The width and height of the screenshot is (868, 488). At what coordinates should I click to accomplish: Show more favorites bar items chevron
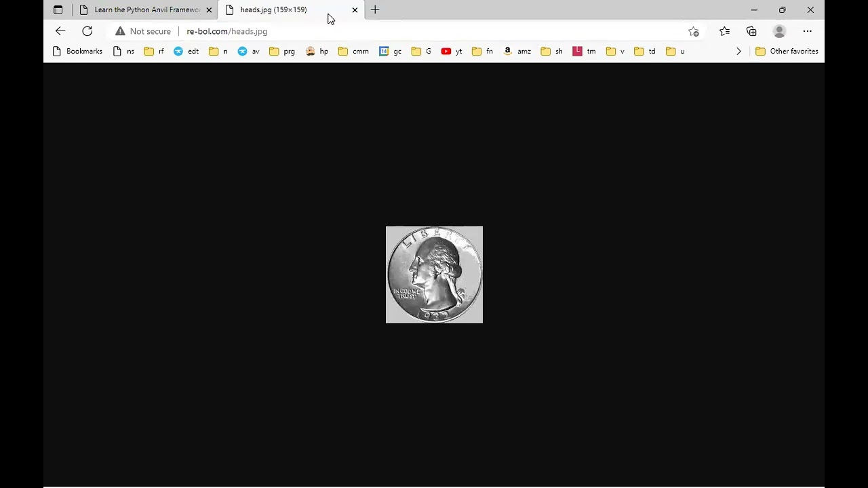(x=738, y=52)
